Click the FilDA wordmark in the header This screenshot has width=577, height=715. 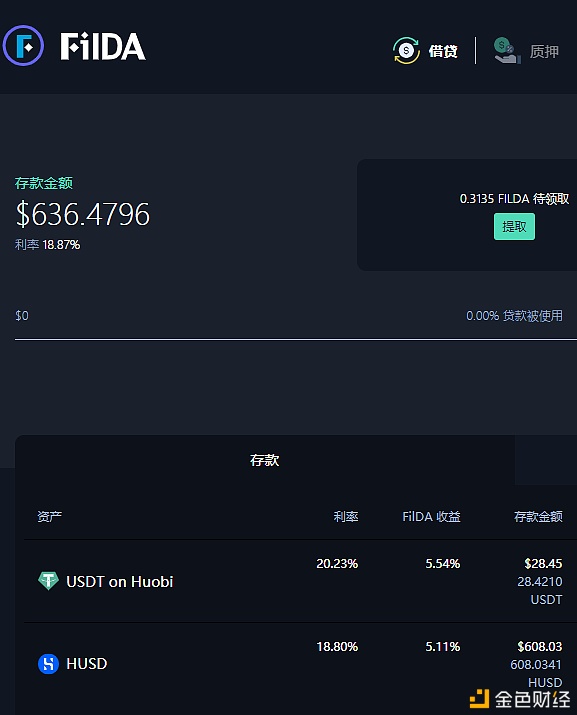tap(103, 47)
